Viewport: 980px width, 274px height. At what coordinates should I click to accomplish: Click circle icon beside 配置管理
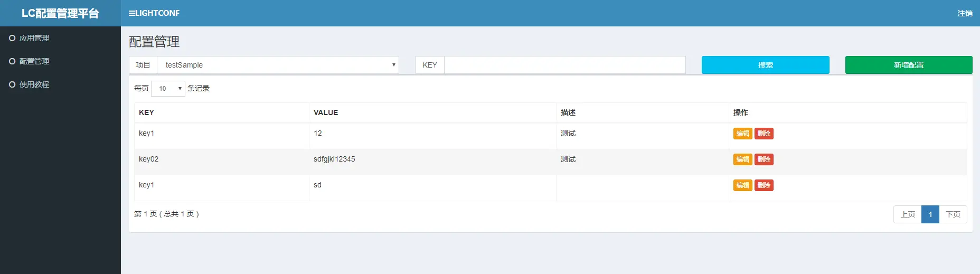12,61
